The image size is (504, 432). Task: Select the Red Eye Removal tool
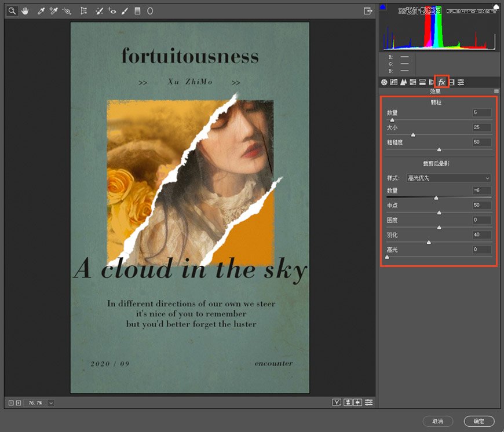(111, 10)
